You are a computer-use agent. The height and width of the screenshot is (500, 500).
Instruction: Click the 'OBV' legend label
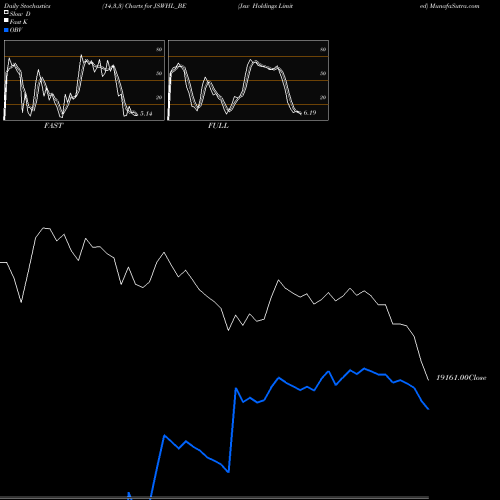(16, 30)
